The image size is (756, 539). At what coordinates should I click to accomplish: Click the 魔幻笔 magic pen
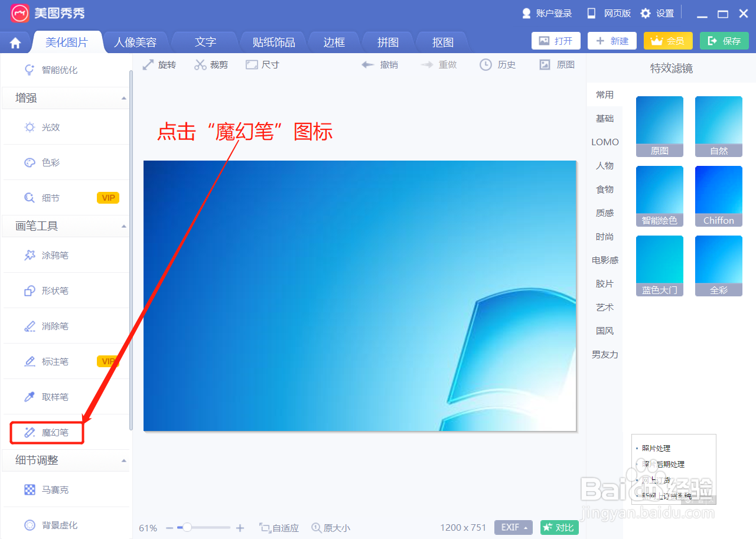pos(47,432)
